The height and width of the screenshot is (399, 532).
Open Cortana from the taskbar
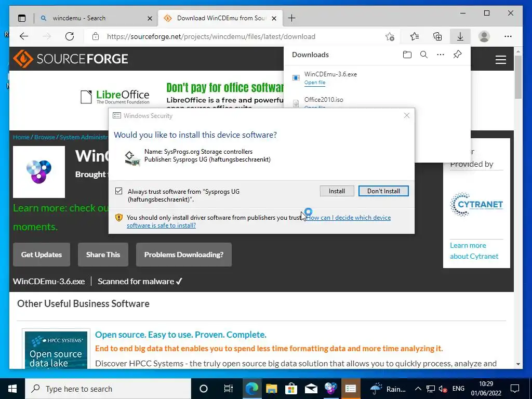pos(204,389)
